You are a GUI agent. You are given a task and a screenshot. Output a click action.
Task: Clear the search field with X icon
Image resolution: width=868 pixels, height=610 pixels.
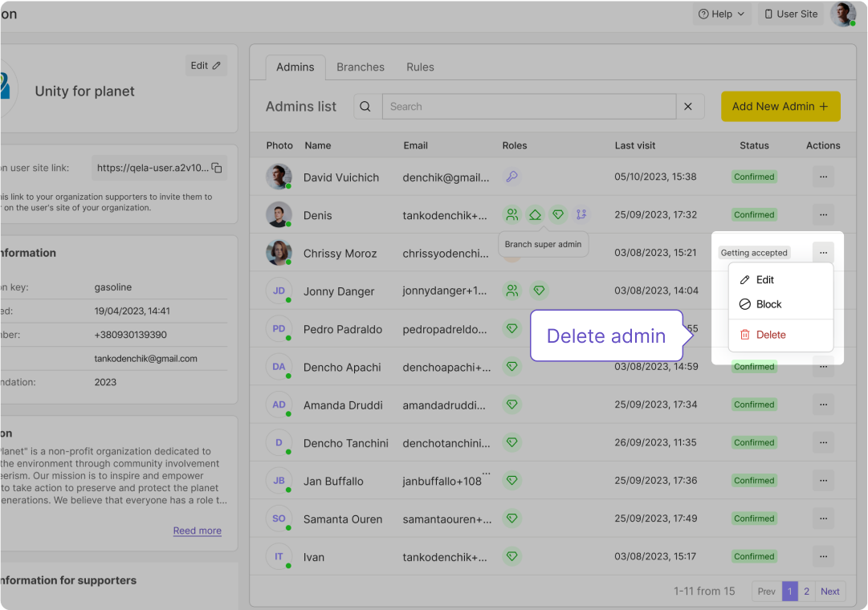[688, 107]
